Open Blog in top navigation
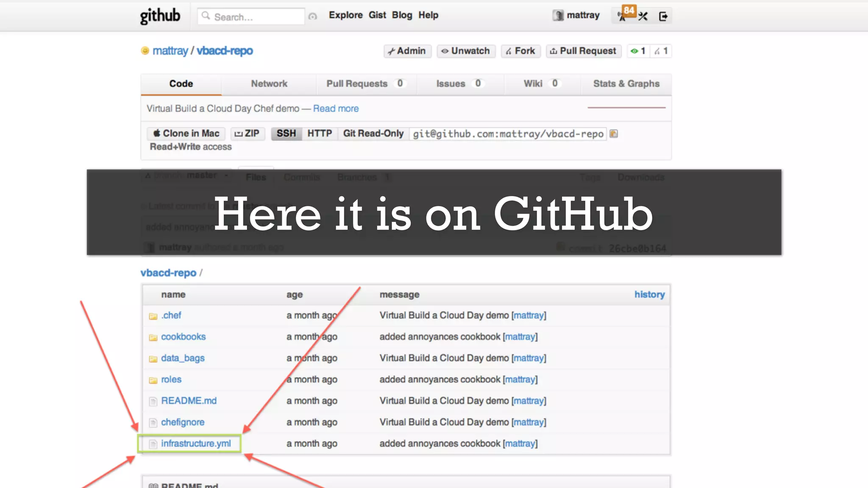 402,15
